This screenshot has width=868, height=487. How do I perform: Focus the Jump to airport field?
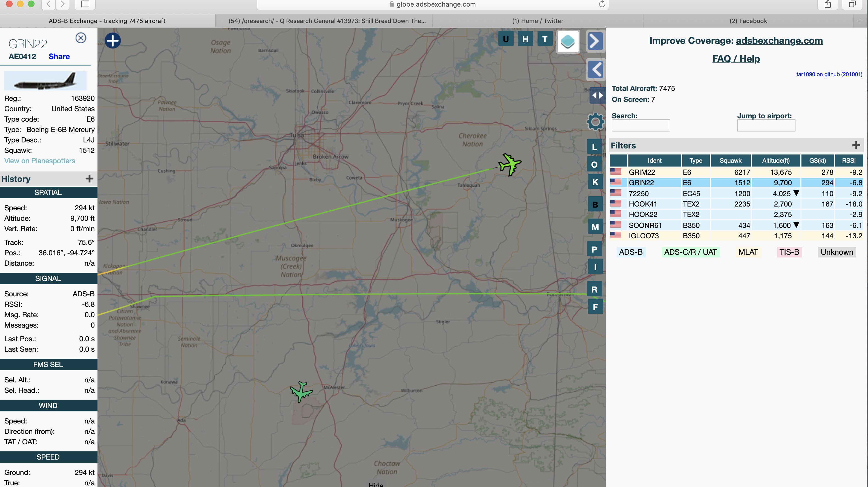pos(766,125)
